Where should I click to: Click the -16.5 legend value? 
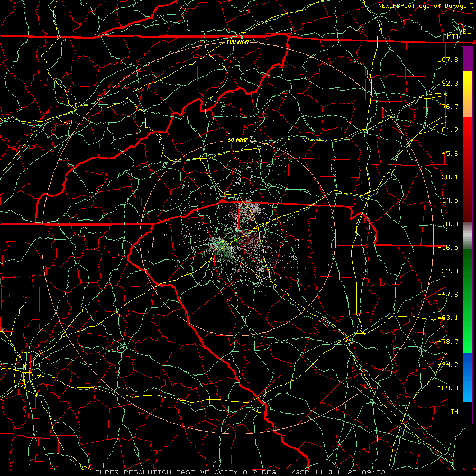448,248
